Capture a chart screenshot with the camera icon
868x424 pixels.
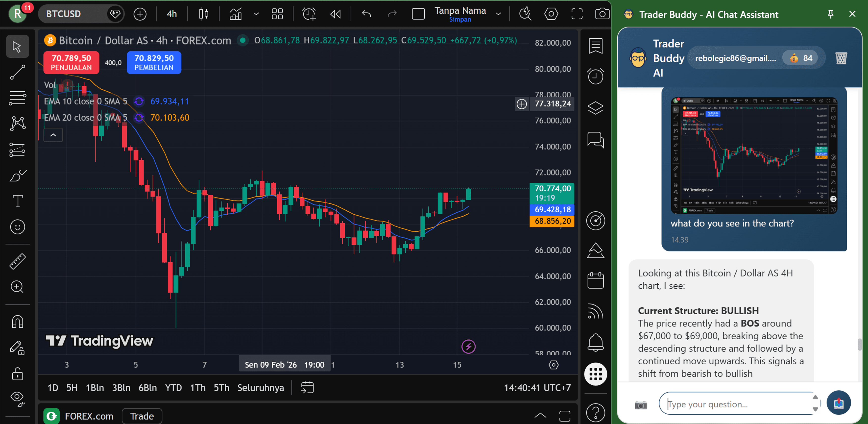pyautogui.click(x=602, y=14)
